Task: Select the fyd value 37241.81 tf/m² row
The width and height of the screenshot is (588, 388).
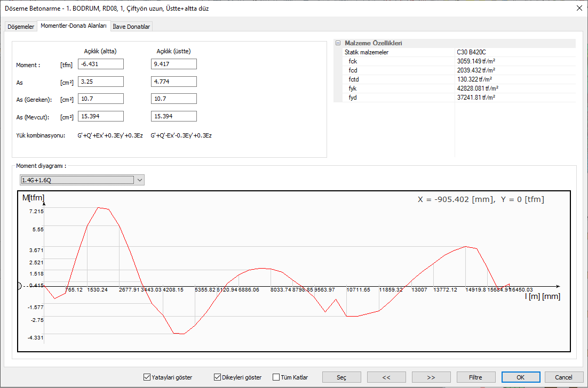Action: pyautogui.click(x=515, y=98)
